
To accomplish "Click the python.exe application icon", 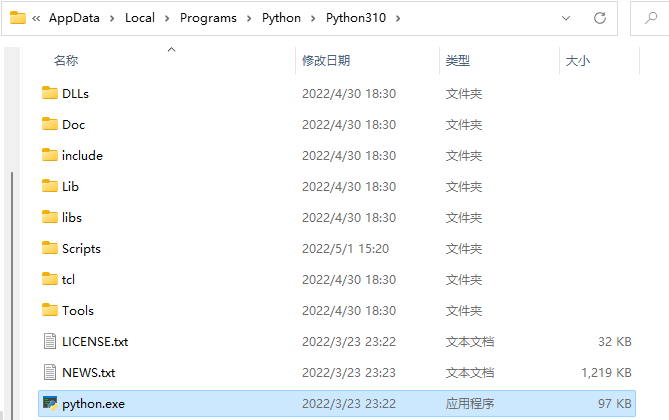I will (x=50, y=403).
